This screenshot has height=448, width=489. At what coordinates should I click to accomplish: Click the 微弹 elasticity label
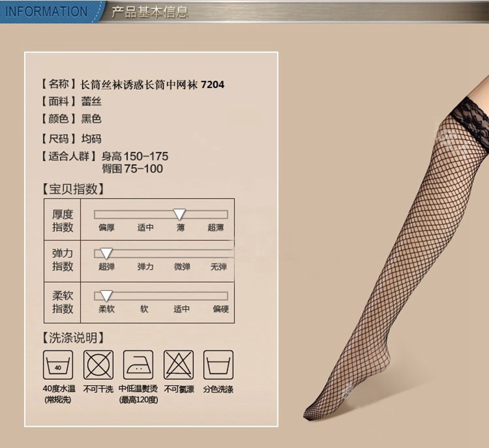tap(182, 267)
